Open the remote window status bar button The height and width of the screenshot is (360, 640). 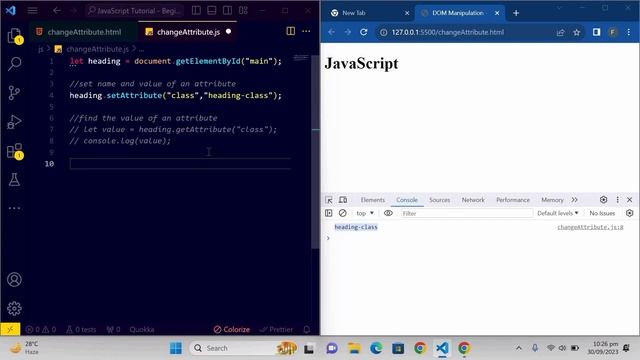(10, 329)
